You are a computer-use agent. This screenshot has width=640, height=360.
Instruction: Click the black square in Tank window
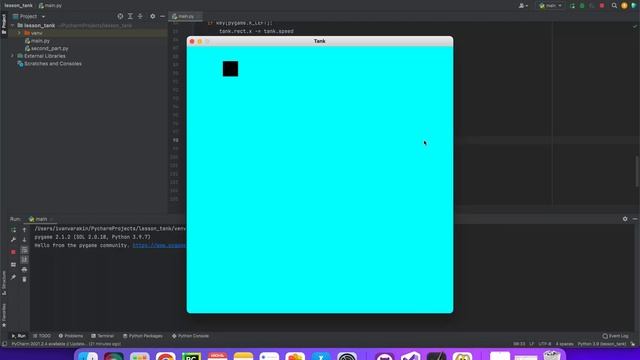coord(230,69)
